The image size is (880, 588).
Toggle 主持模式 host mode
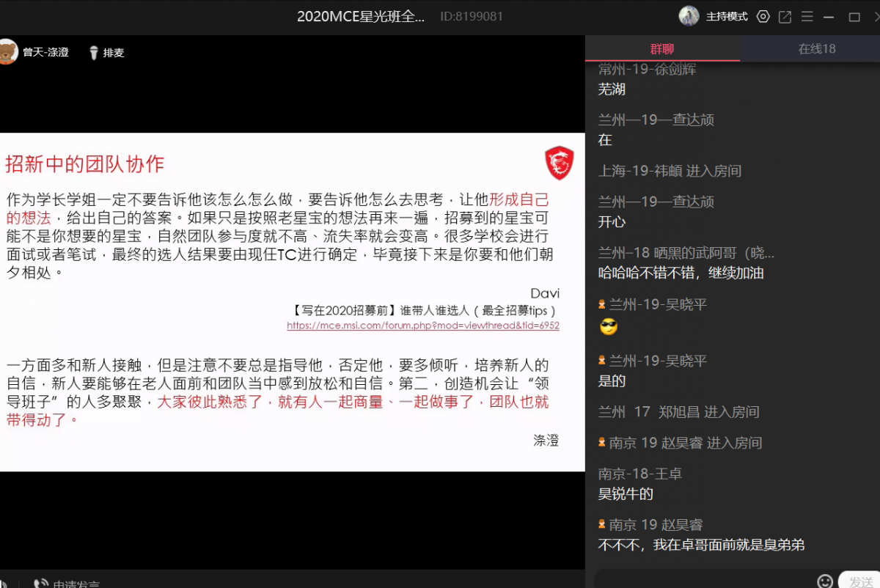point(726,16)
